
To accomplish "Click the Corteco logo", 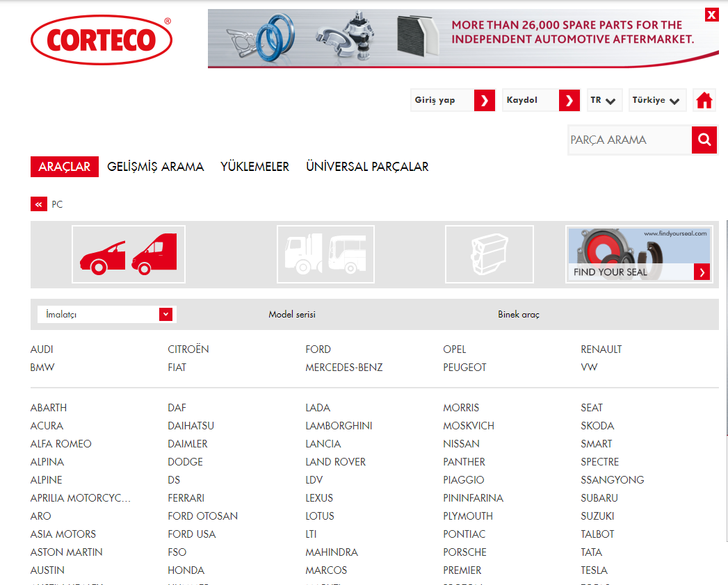I will 102,40.
